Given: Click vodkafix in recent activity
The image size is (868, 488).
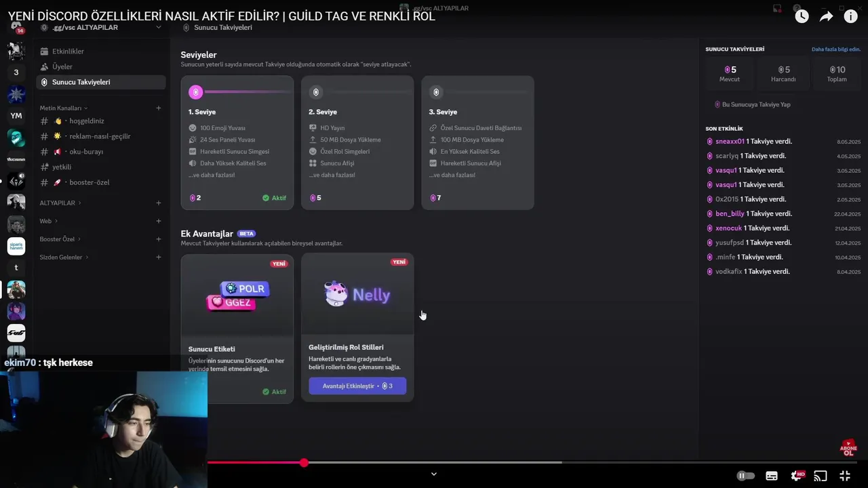Looking at the screenshot, I should pyautogui.click(x=729, y=271).
